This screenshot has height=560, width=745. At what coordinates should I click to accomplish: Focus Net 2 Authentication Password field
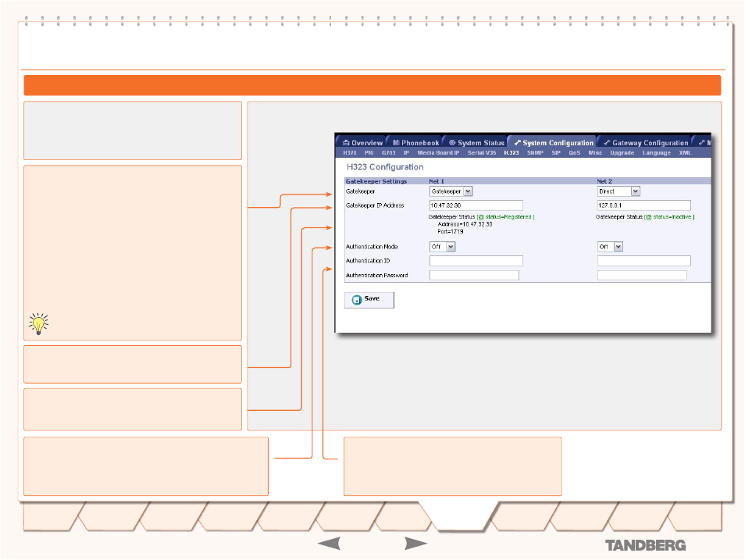coord(642,275)
